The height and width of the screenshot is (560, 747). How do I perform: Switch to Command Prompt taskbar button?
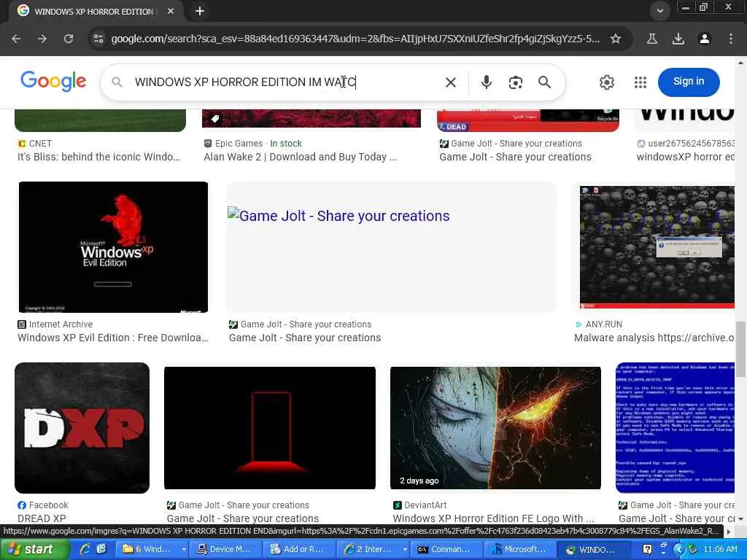[x=446, y=549]
